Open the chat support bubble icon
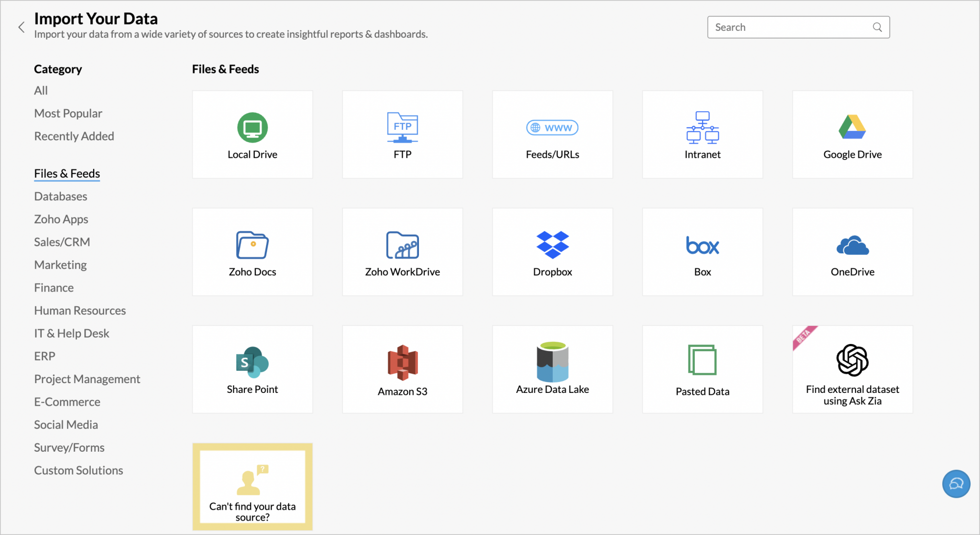This screenshot has height=535, width=980. [955, 484]
